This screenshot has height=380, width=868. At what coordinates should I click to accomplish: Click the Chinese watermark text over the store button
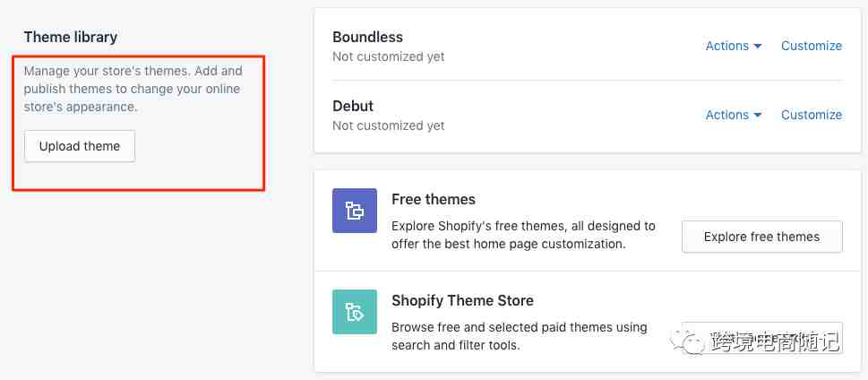click(x=774, y=341)
